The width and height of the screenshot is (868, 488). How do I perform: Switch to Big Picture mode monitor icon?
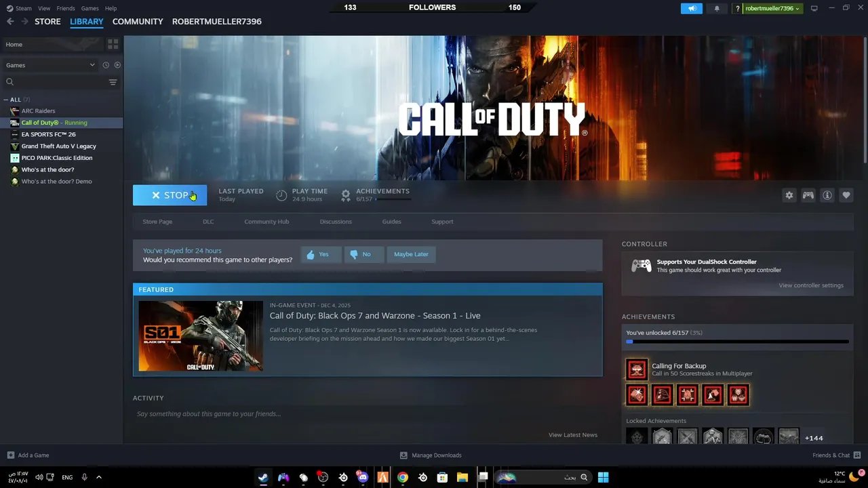(x=814, y=8)
